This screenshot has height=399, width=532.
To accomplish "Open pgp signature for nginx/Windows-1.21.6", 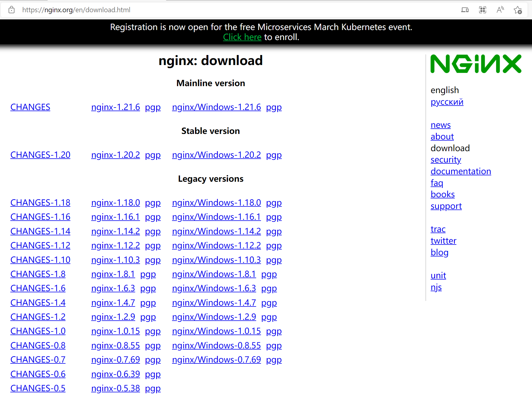I will pyautogui.click(x=274, y=108).
